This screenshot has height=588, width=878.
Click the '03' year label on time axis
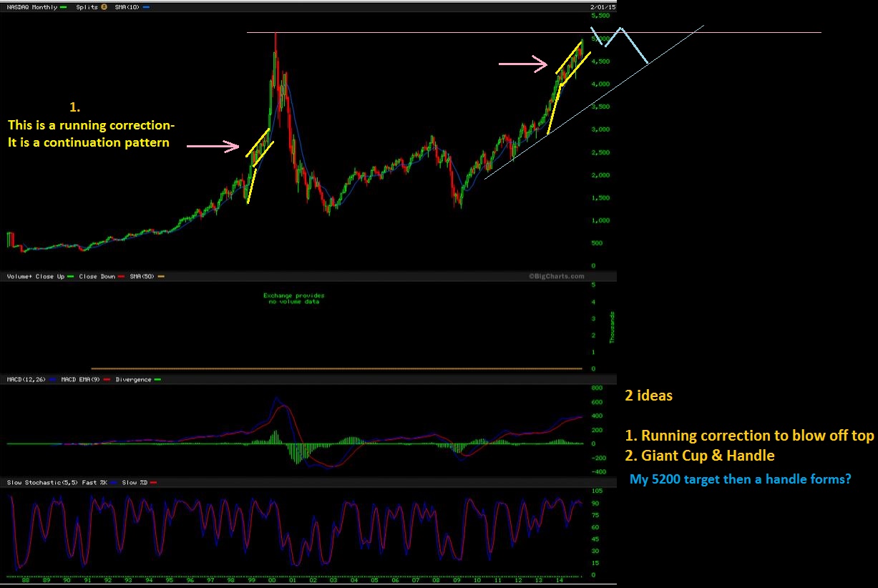coord(334,580)
